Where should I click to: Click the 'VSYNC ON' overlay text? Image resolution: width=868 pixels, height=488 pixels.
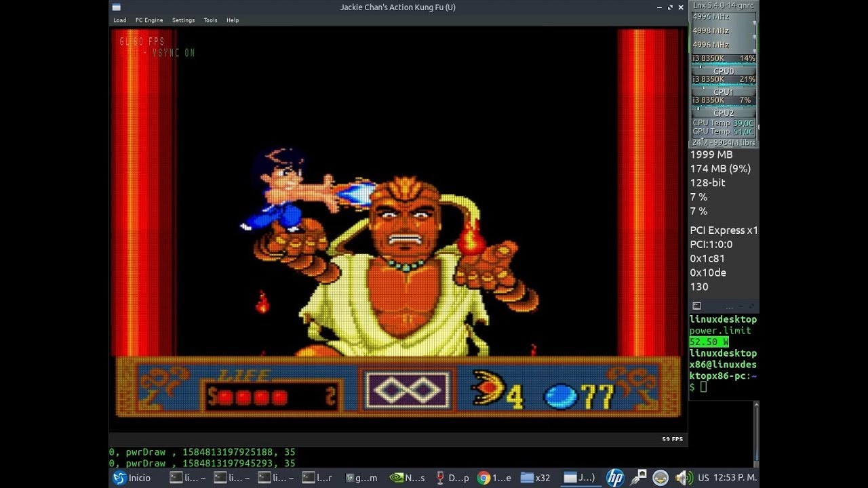click(174, 53)
